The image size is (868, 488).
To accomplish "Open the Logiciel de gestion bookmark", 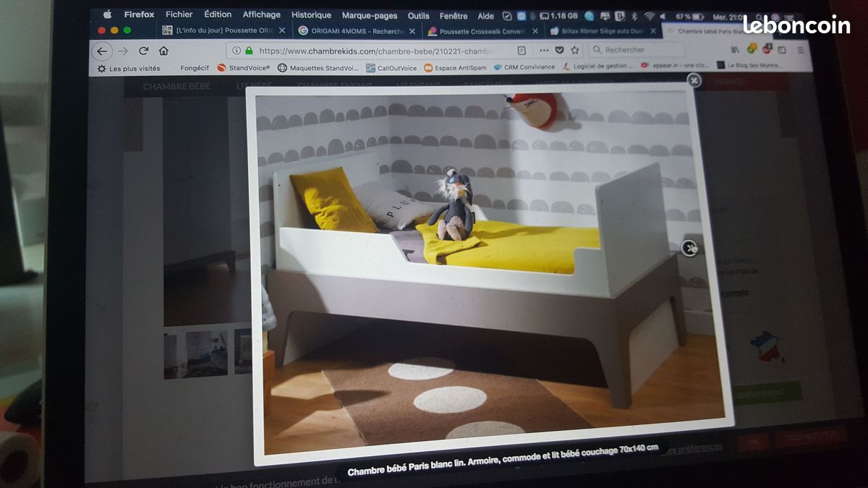I will pyautogui.click(x=597, y=67).
